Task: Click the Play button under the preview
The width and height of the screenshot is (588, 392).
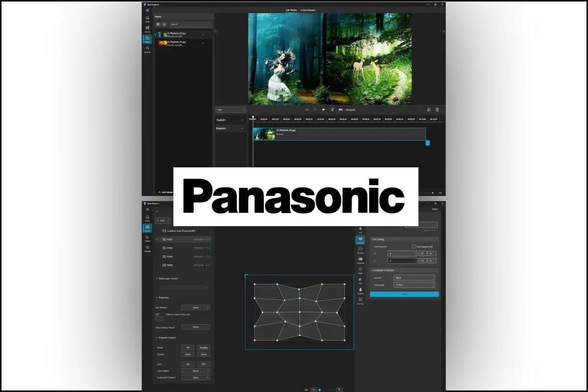Action: 324,110
